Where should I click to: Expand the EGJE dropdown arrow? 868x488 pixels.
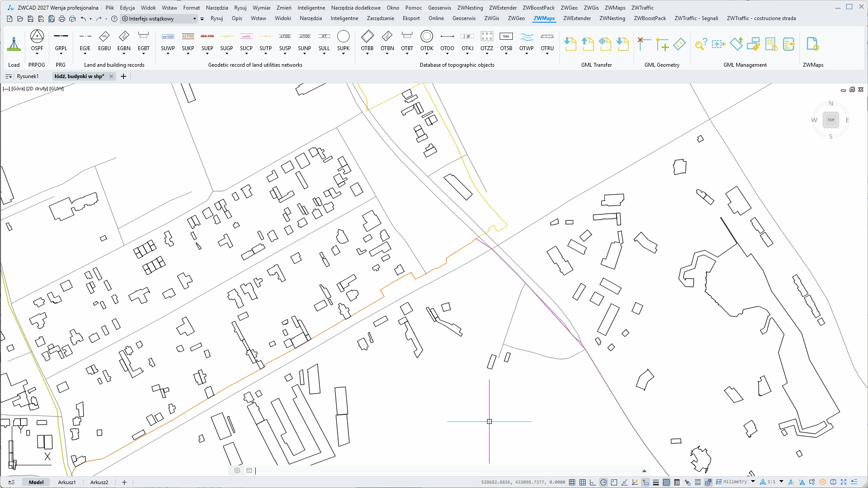[85, 54]
